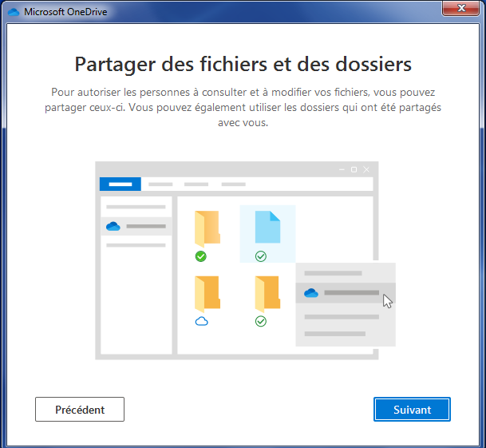Click the description text starting "Pour autoriser les personnes"
The width and height of the screenshot is (486, 448).
tap(243, 107)
